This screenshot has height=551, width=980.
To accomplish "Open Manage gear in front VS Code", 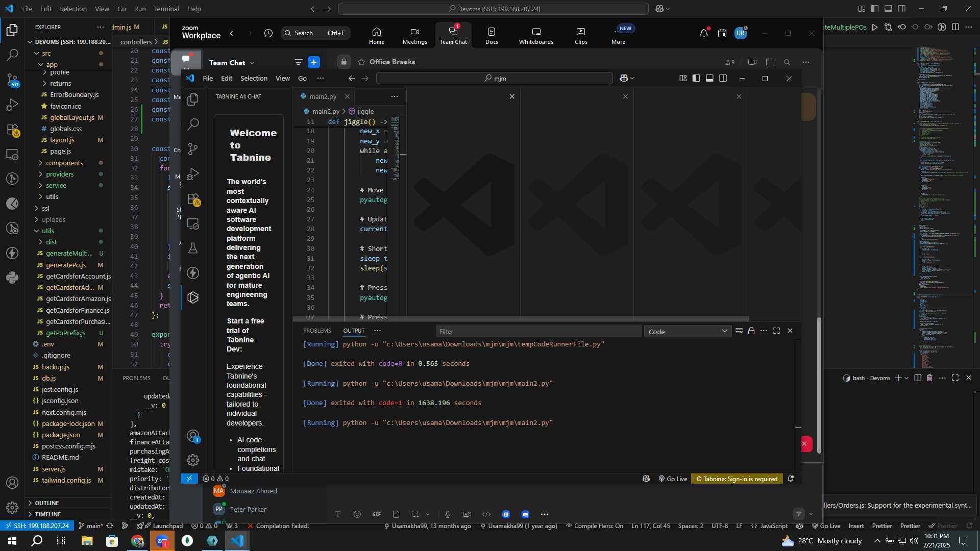I will click(193, 460).
